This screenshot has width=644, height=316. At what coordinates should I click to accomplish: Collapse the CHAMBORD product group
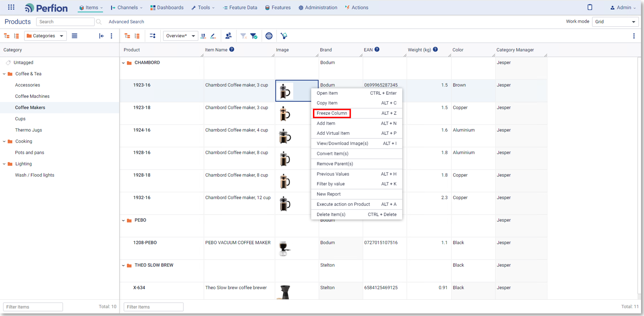tap(124, 63)
